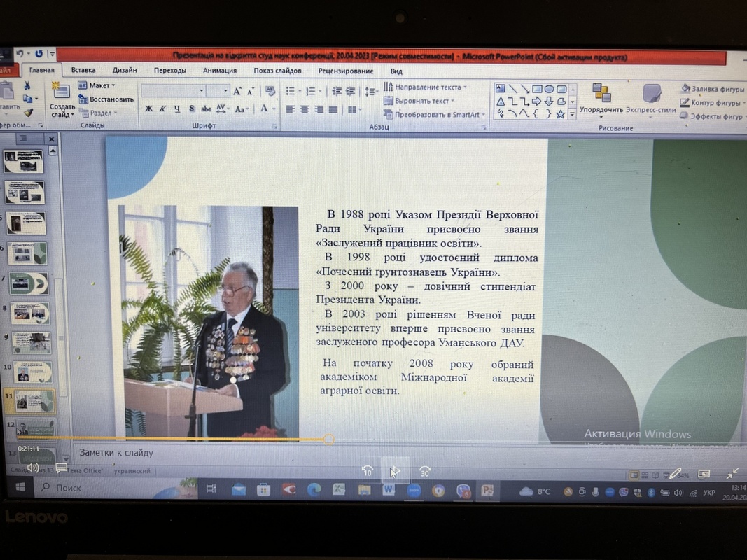Click the Создать слайд icon
This screenshot has height=560, width=747.
coord(62,90)
